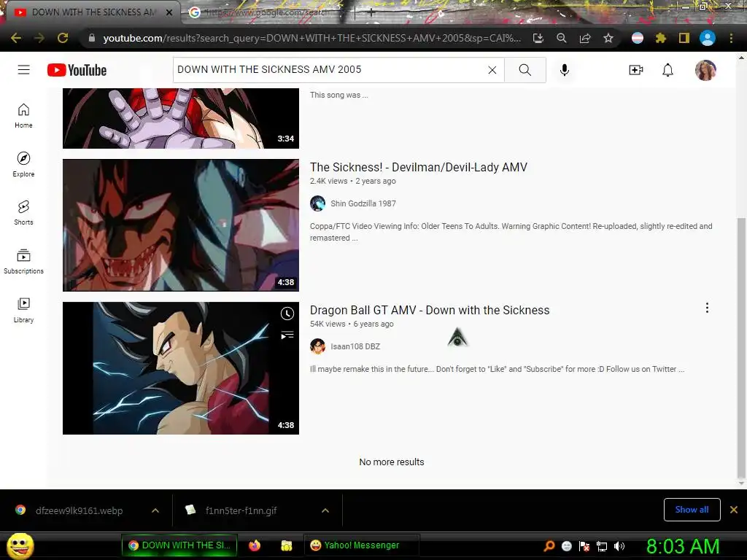Click the Isaan108 DBZ channel avatar
Screen dimensions: 747x560
pos(318,346)
